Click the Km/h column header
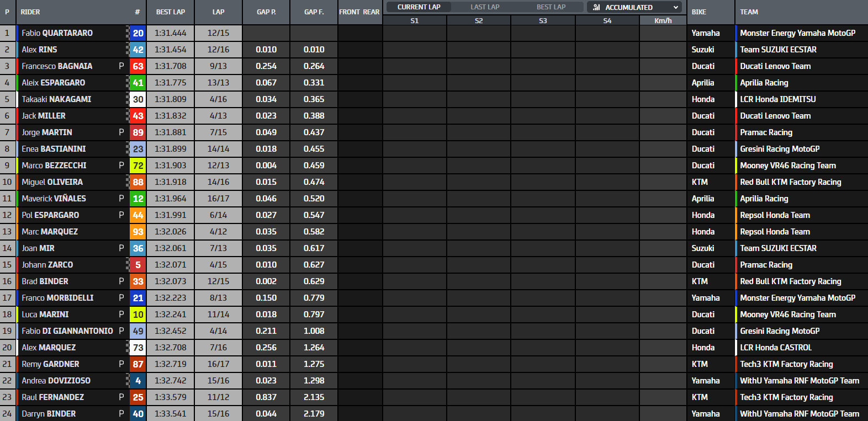 click(x=663, y=21)
